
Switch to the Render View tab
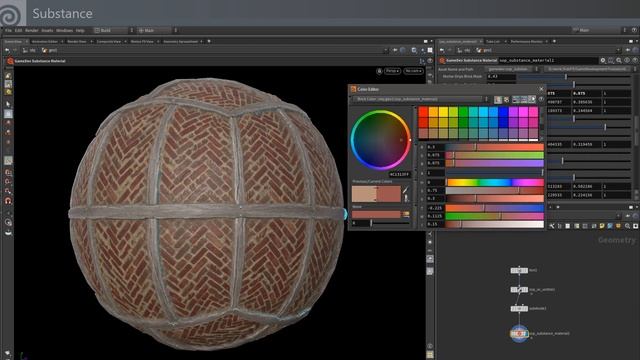click(77, 42)
